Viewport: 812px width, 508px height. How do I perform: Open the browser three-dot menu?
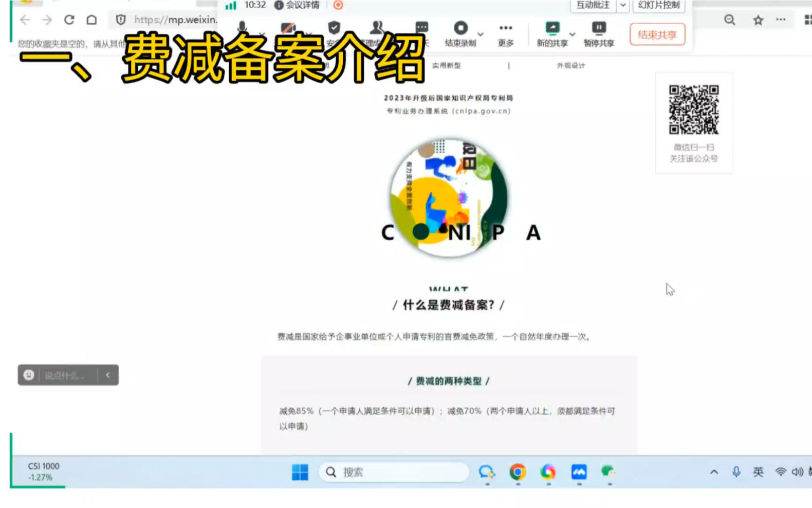pyautogui.click(x=781, y=20)
